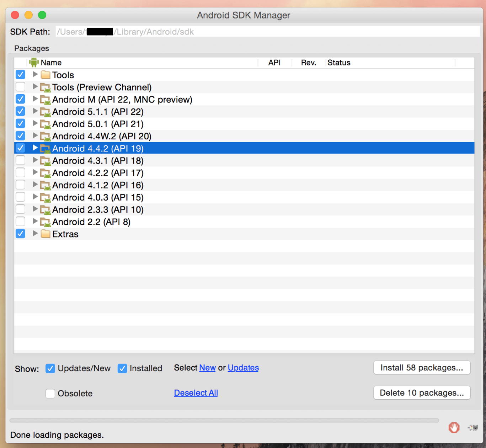The width and height of the screenshot is (486, 448).
Task: Click the Tools folder icon
Action: click(45, 75)
